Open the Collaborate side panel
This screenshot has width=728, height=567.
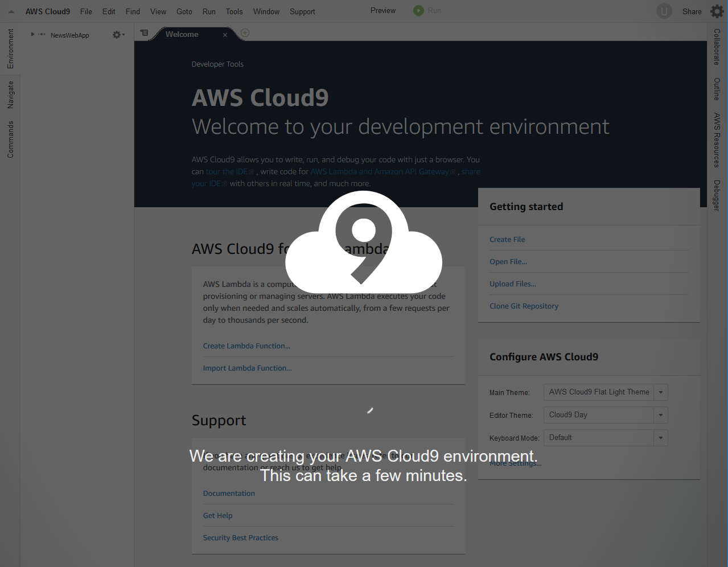(717, 47)
